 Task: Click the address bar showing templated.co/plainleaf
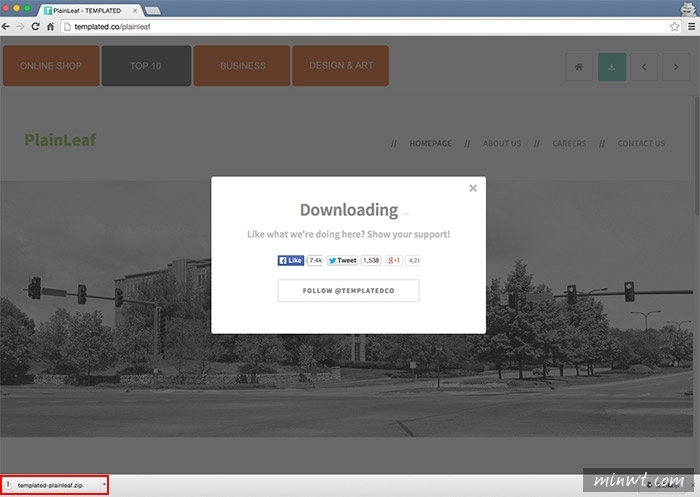tap(371, 27)
